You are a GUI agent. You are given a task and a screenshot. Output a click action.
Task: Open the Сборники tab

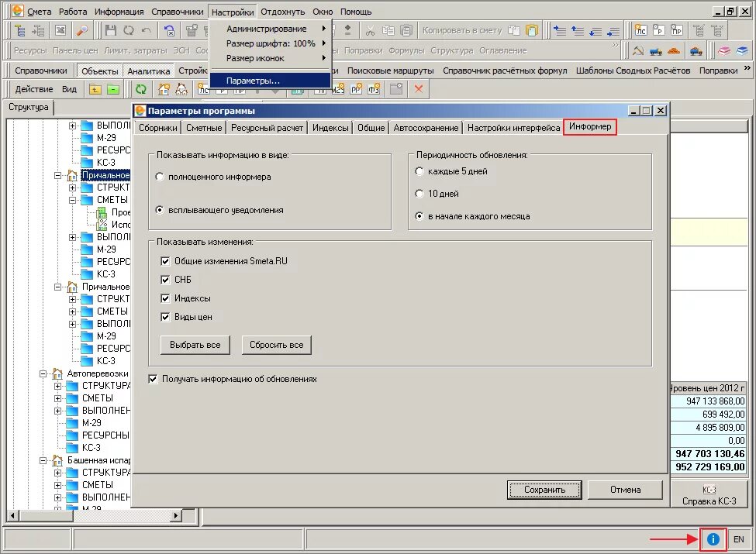click(x=157, y=128)
